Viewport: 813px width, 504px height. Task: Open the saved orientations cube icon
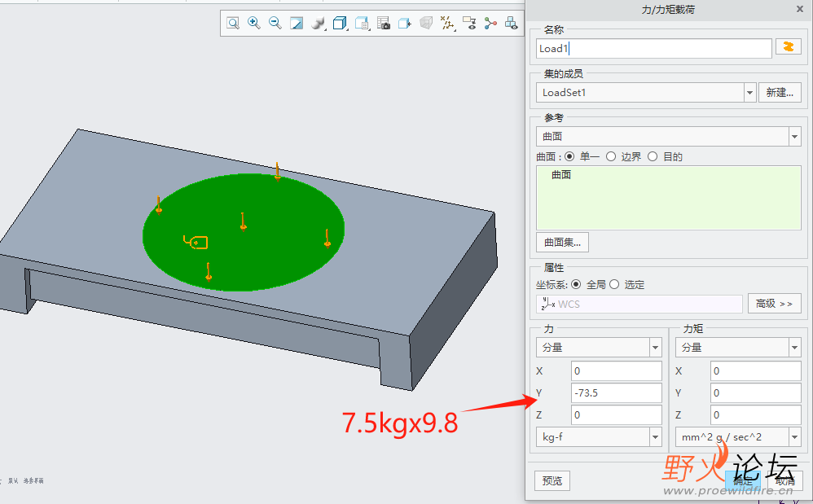tap(340, 23)
